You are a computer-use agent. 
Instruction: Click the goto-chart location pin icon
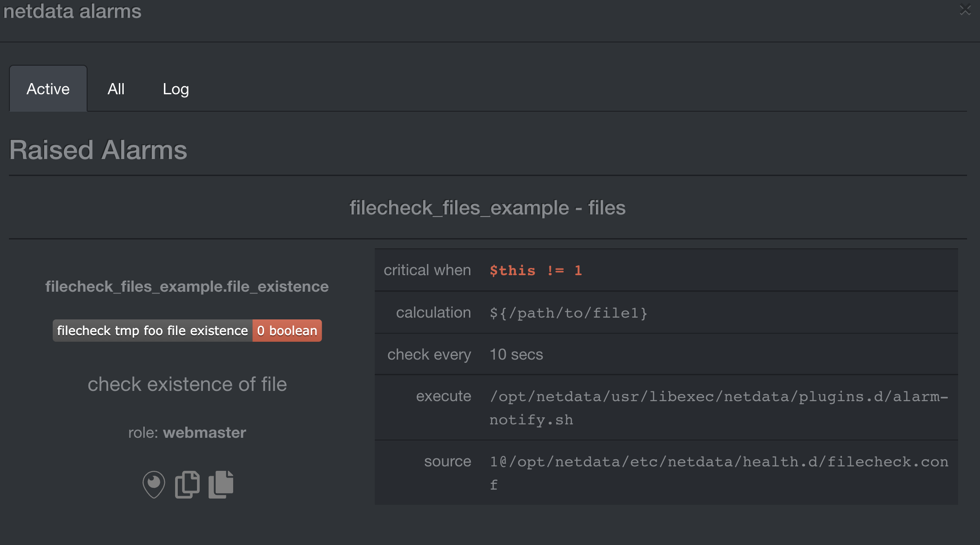coord(154,484)
